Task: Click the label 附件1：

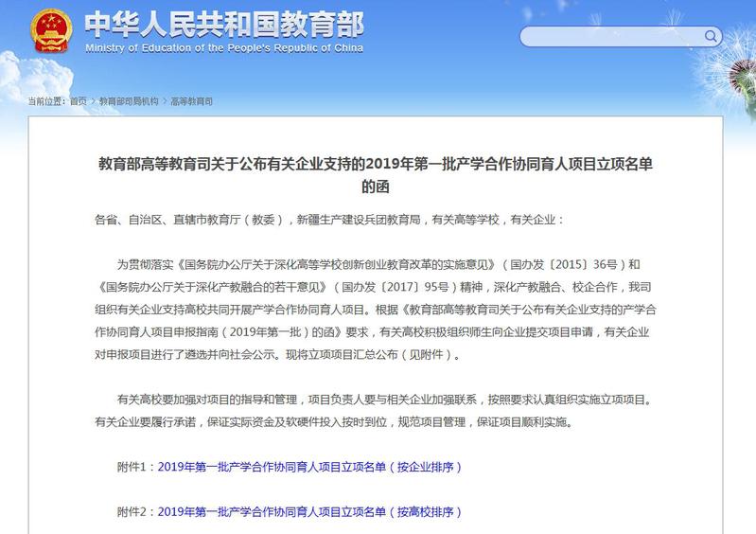Action: click(136, 467)
